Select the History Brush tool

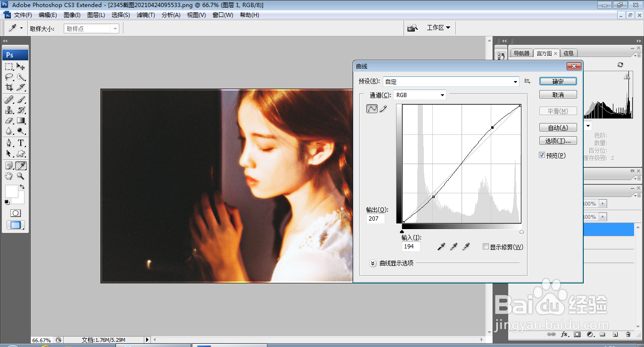[x=21, y=110]
